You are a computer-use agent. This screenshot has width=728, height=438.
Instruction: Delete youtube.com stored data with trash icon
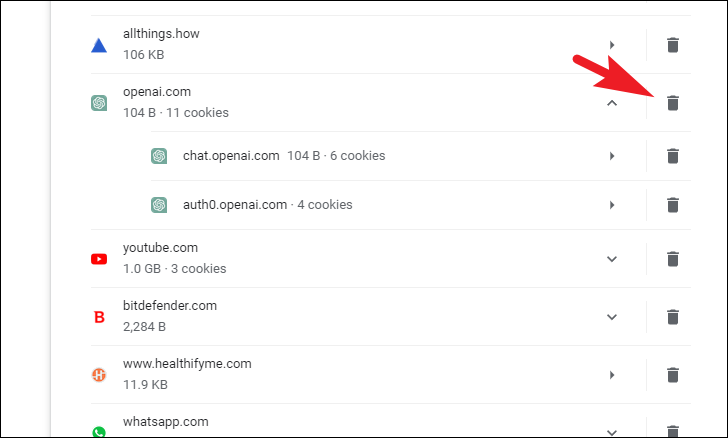pyautogui.click(x=673, y=259)
